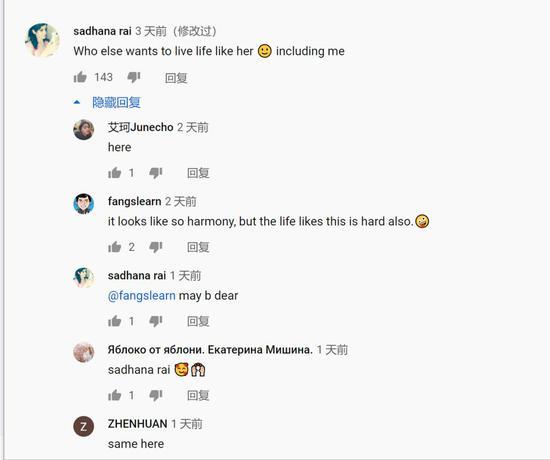Like the comment saying 'here'
Image resolution: width=550 pixels, height=460 pixels.
tap(114, 173)
